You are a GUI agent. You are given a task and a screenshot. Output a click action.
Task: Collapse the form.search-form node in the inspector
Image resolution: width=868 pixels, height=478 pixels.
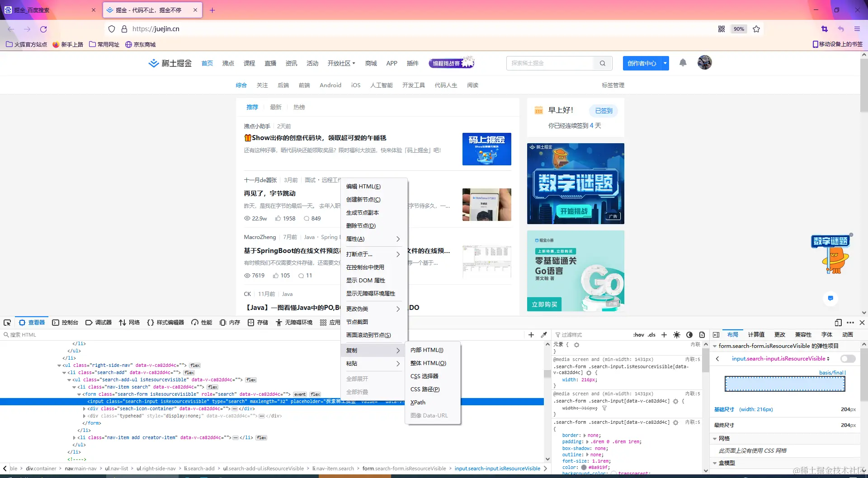tap(80, 394)
